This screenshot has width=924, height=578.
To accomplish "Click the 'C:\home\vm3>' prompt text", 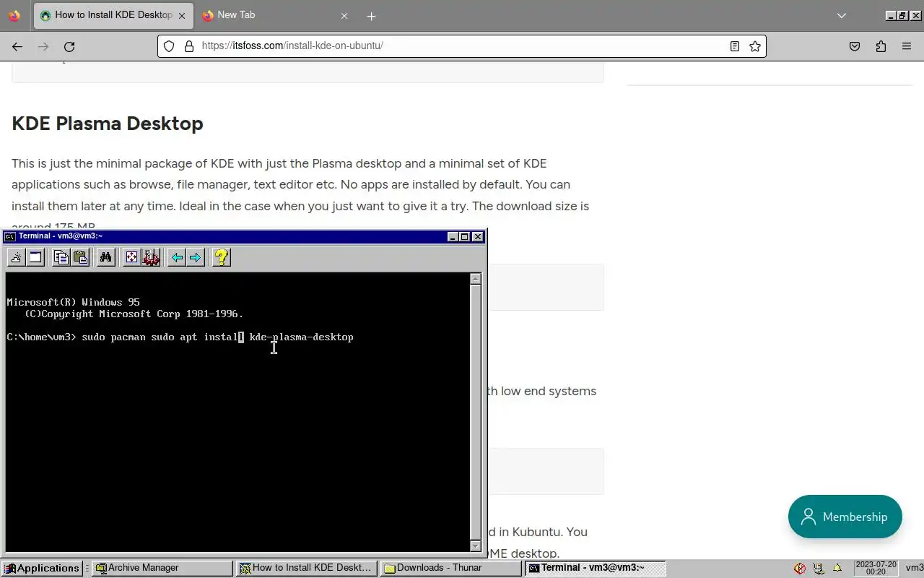I will pos(41,337).
